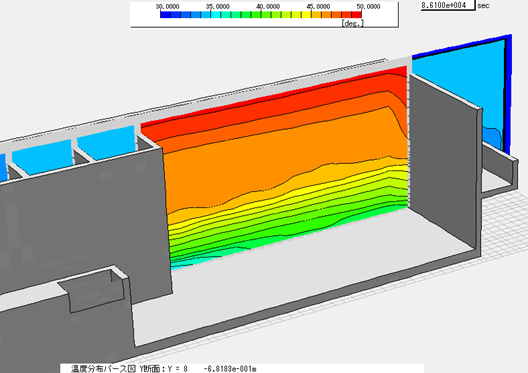Select the dark blue end of the temperature legend

[165, 15]
